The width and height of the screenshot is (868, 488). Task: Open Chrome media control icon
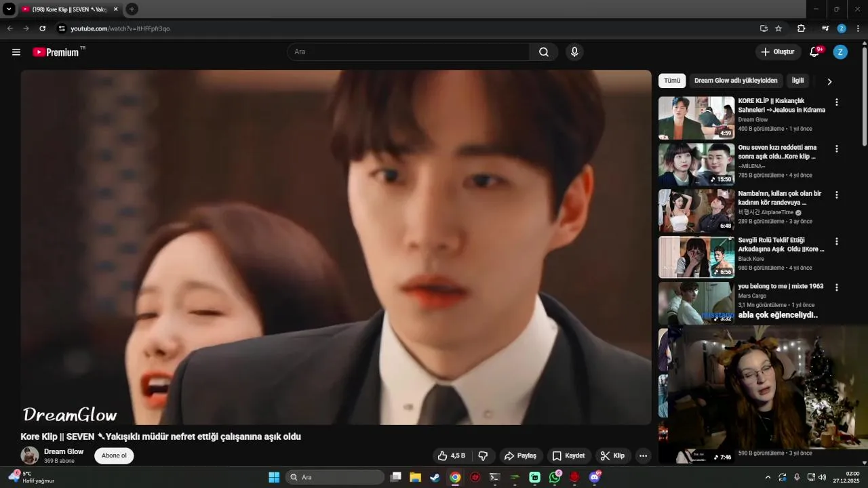coord(825,28)
